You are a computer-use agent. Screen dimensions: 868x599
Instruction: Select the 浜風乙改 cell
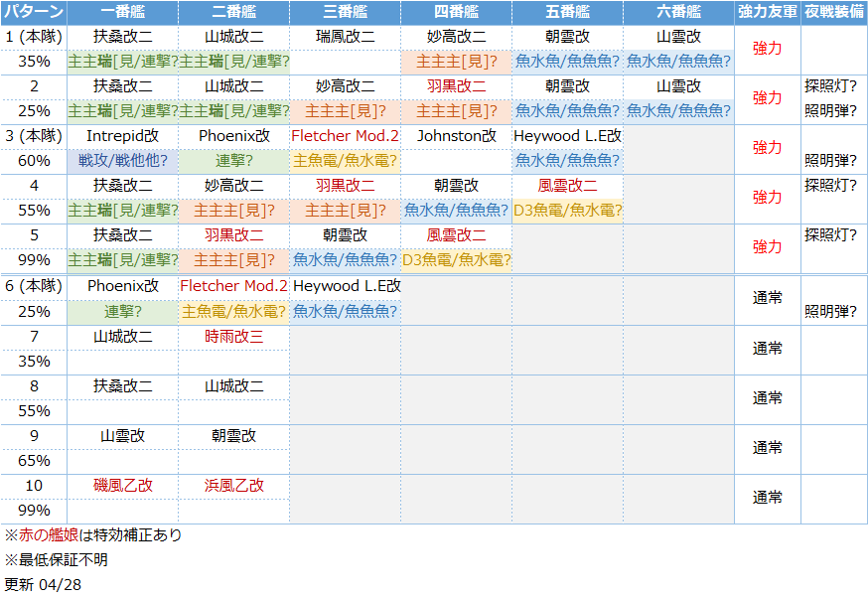pyautogui.click(x=234, y=486)
